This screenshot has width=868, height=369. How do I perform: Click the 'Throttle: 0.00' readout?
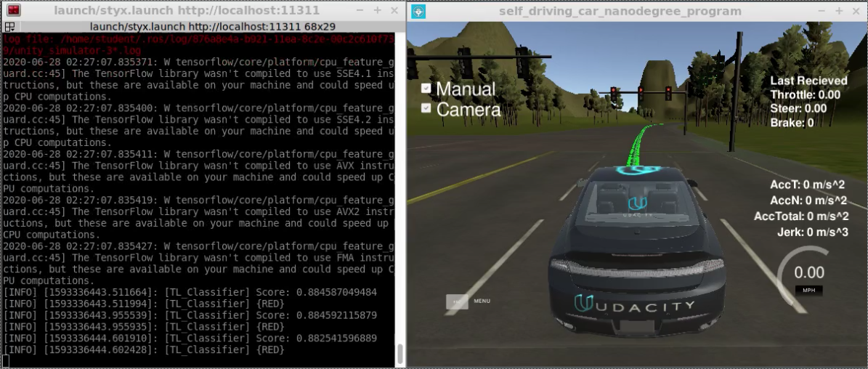(805, 94)
